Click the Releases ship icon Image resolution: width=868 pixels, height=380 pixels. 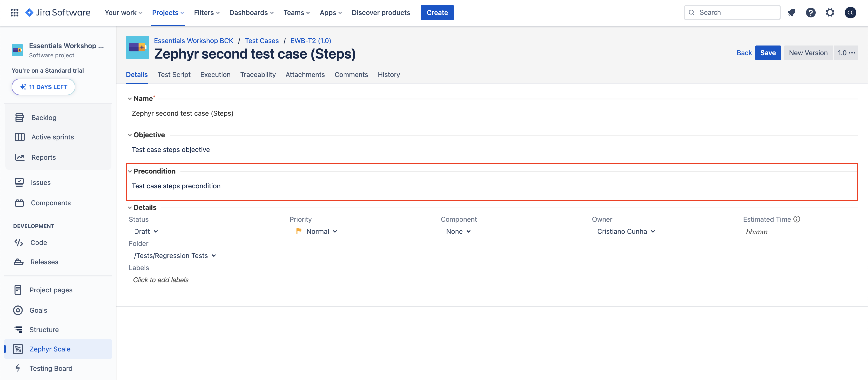coord(19,262)
